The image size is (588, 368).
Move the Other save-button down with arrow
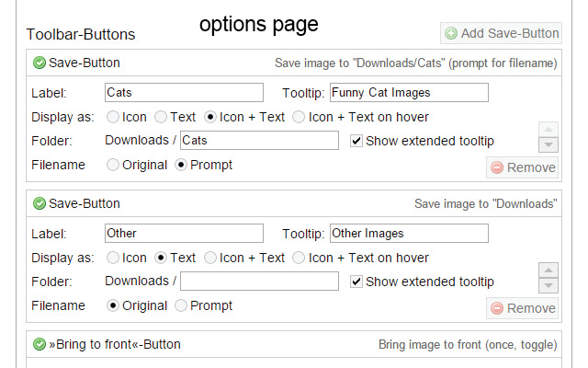548,284
